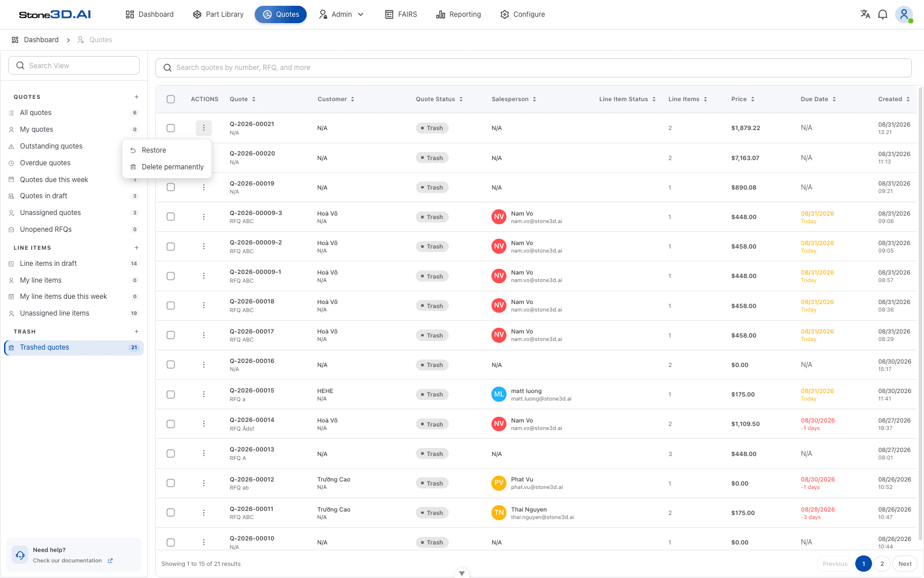Open the language translation icon
This screenshot has width=924, height=578.
[865, 14]
